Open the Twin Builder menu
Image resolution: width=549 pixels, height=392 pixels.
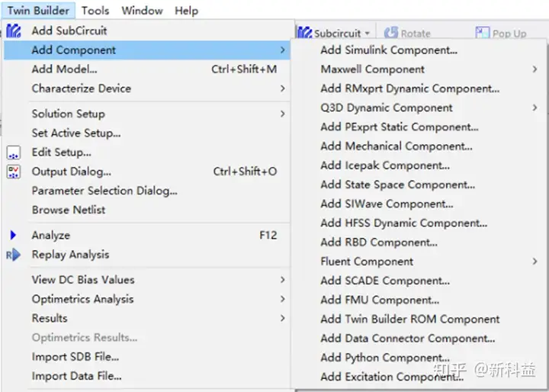point(38,11)
